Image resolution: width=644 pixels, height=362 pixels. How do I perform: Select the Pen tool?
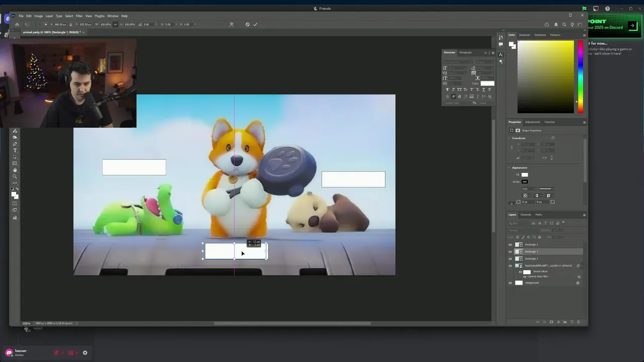pyautogui.click(x=15, y=144)
